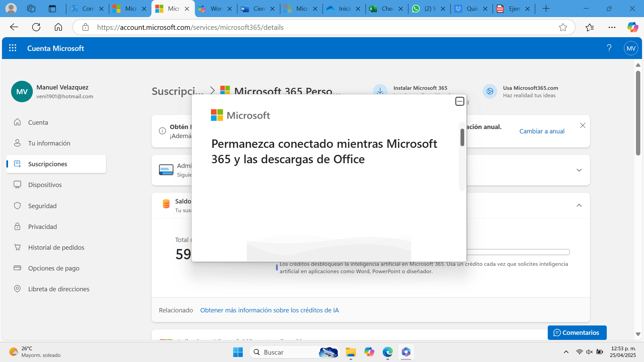Open browser Settings and more menu
The height and width of the screenshot is (362, 644).
coord(612,27)
